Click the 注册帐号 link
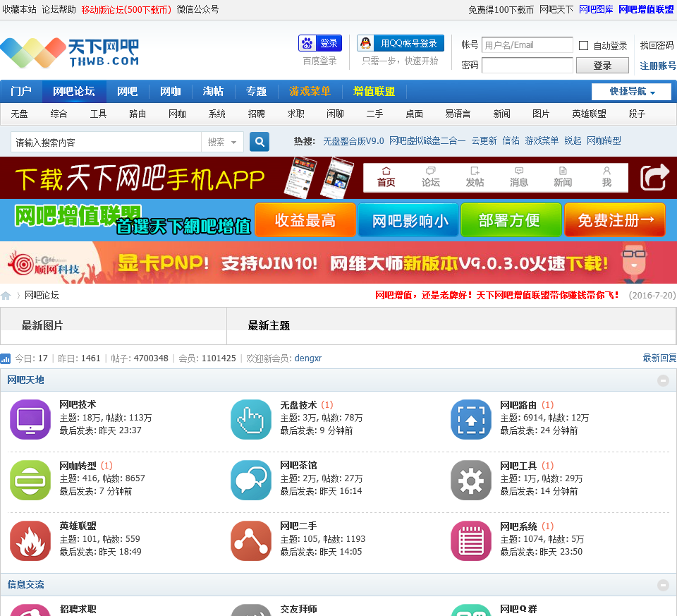This screenshot has height=616, width=677. tap(657, 66)
